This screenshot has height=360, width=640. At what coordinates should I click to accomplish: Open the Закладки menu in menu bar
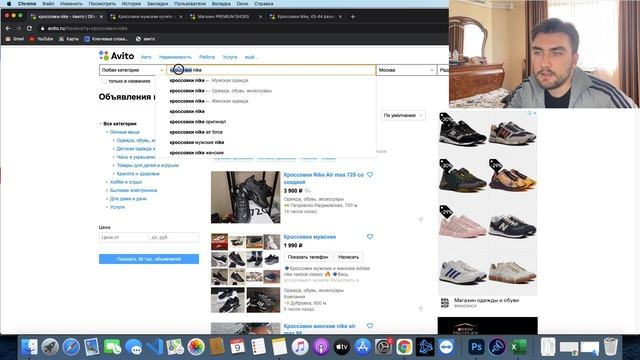click(157, 4)
